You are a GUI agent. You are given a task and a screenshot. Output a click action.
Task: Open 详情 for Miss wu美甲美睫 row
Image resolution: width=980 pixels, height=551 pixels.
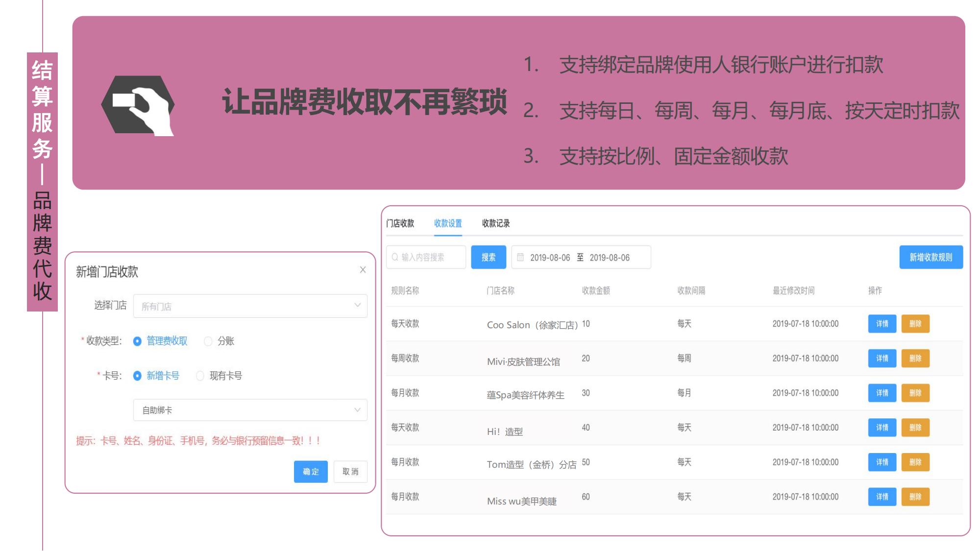pyautogui.click(x=882, y=497)
